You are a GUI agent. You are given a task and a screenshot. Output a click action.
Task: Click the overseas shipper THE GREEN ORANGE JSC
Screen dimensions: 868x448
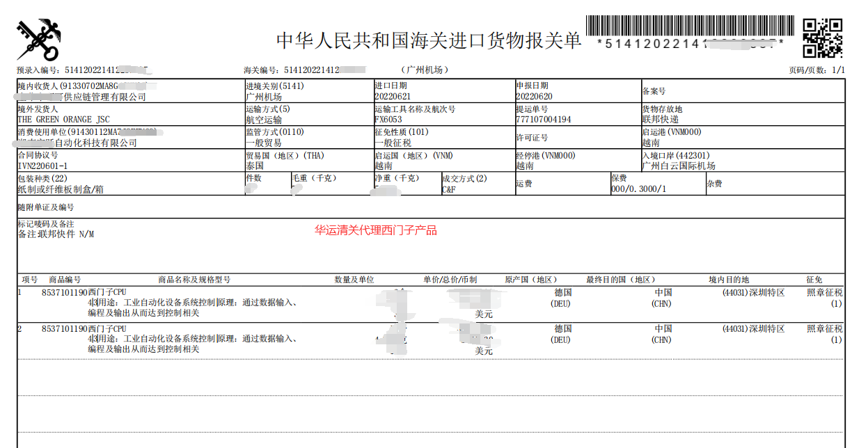(x=63, y=120)
